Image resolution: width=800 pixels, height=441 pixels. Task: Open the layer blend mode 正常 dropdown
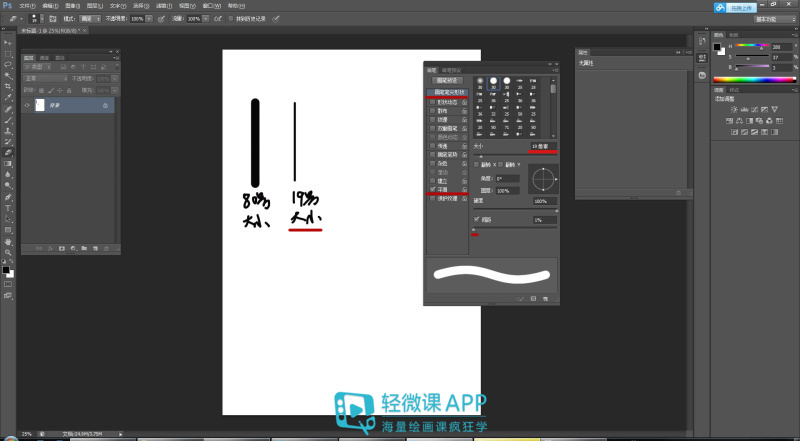pos(45,77)
